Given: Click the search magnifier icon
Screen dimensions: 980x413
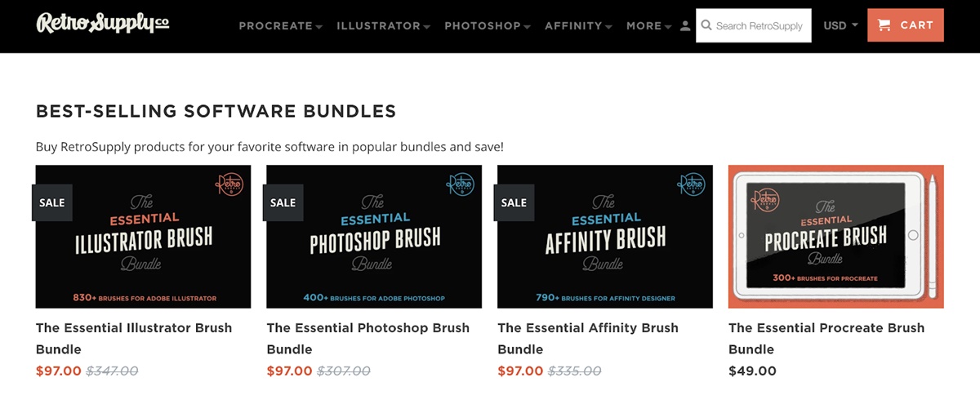Looking at the screenshot, I should (706, 25).
